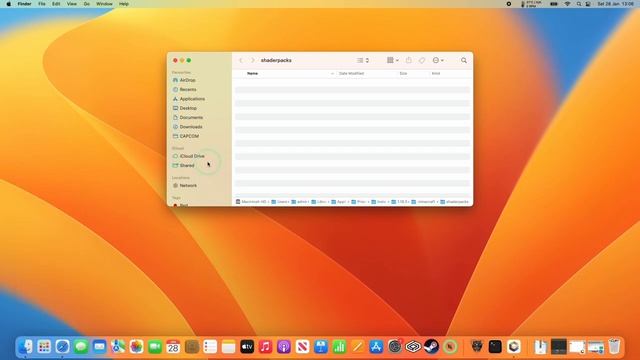This screenshot has height=360, width=640.
Task: Click Macintosh HD in the path bar
Action: tap(251, 202)
